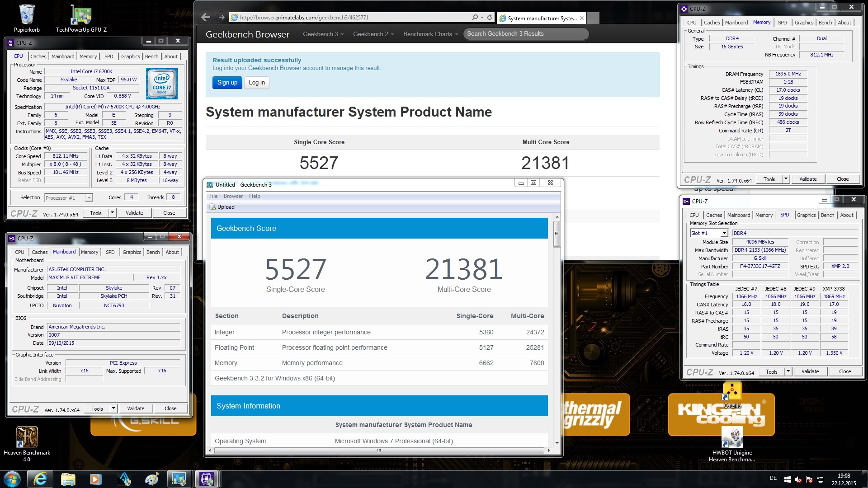Screen dimensions: 868x488
Task: Open Windows Explorer from the taskbar
Action: (x=68, y=479)
